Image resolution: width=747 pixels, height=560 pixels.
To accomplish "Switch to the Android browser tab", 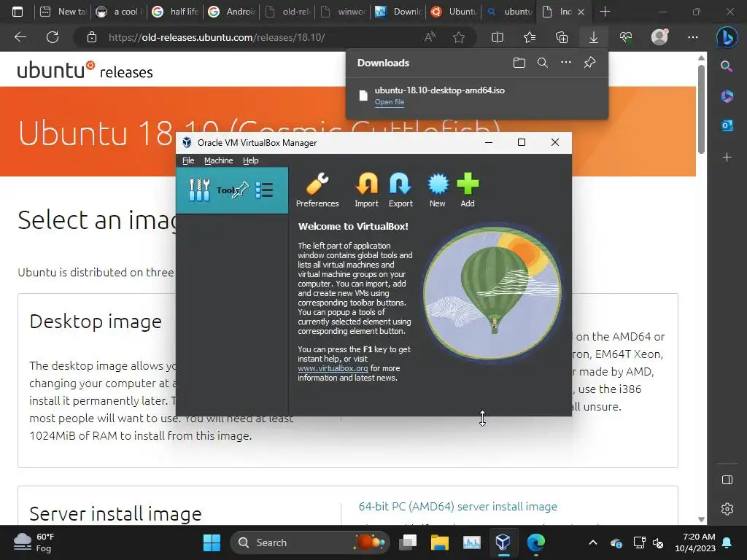I will (231, 12).
